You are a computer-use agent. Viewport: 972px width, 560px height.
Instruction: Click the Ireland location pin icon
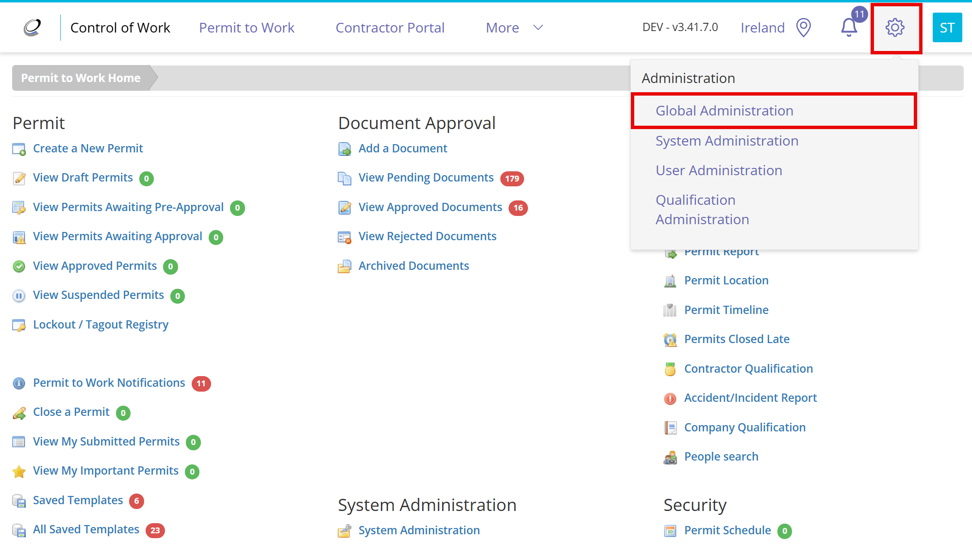[x=804, y=28]
